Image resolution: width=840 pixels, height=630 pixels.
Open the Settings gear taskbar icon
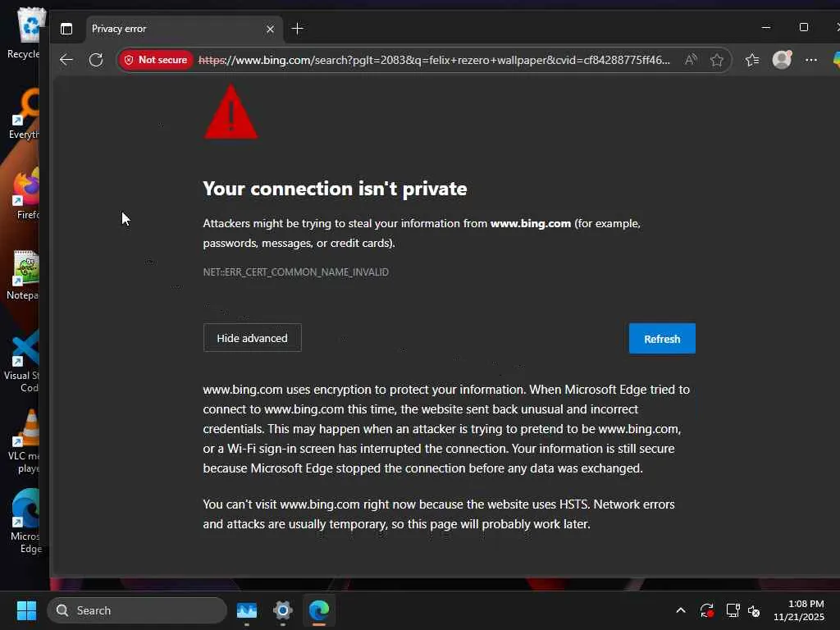tap(283, 610)
